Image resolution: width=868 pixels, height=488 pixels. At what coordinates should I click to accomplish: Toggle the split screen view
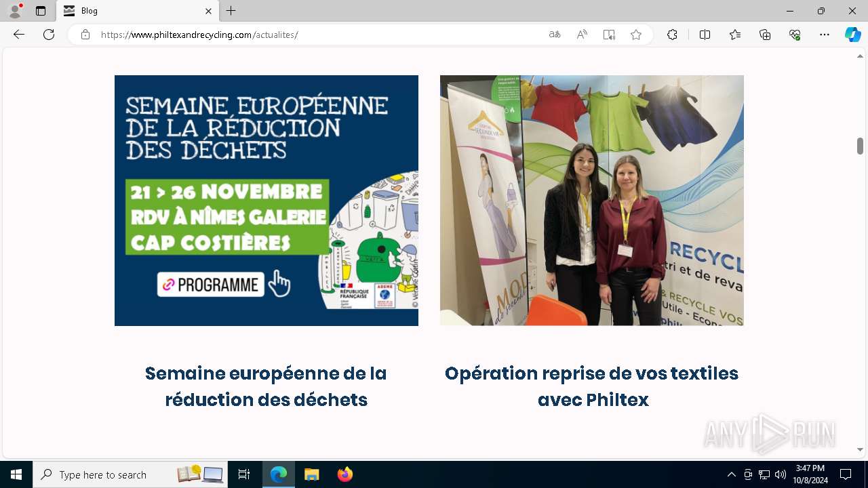pyautogui.click(x=705, y=35)
